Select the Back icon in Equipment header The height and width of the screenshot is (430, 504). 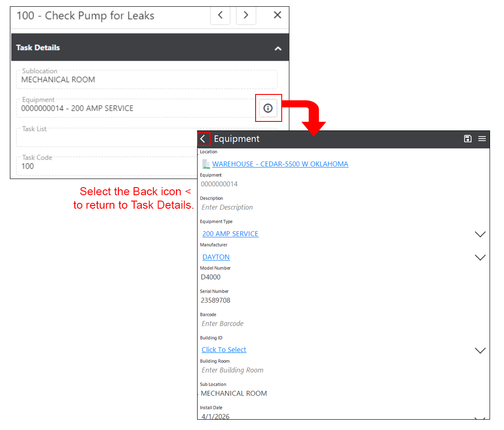[203, 139]
